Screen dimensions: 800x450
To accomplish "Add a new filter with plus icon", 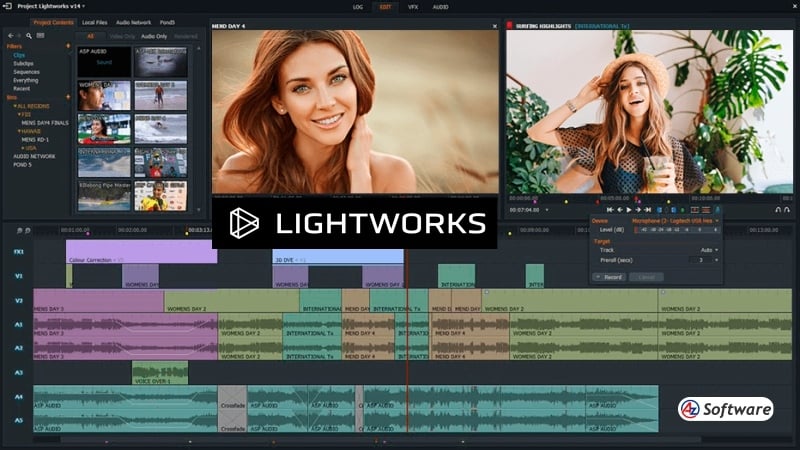I will [x=68, y=46].
